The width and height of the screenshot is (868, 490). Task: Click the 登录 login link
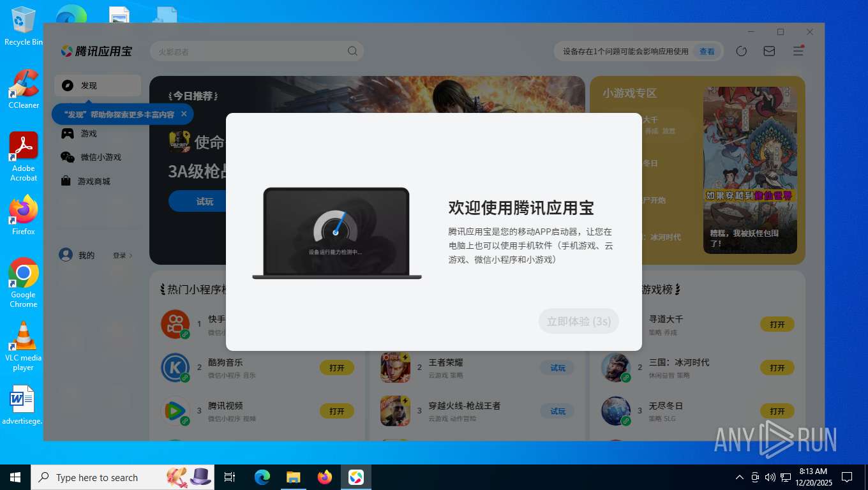click(123, 255)
